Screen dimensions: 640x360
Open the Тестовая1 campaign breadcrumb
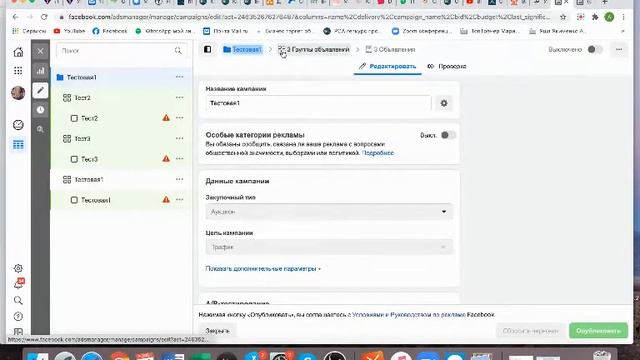point(242,49)
